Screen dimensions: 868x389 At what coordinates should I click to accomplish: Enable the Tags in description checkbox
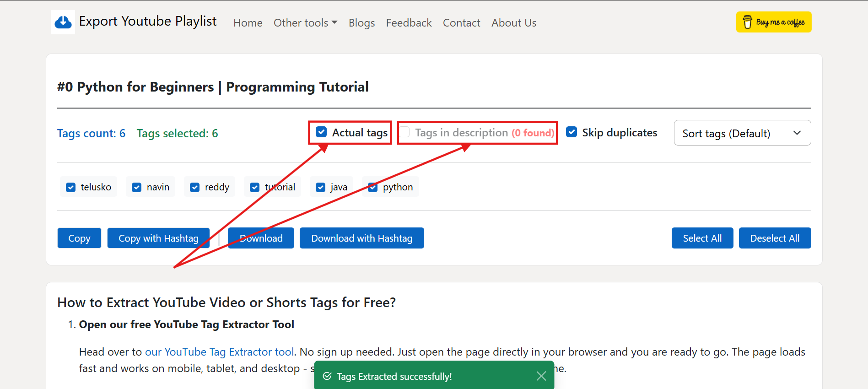[405, 132]
